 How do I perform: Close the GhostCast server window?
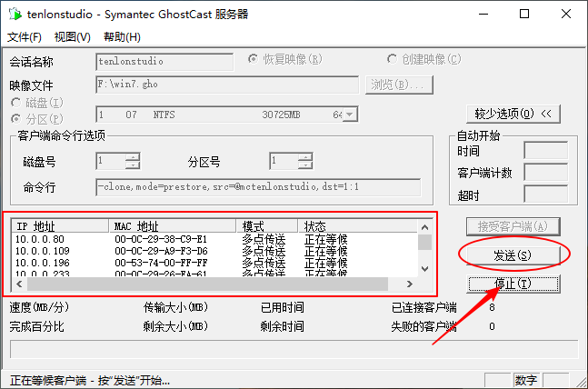click(x=566, y=15)
